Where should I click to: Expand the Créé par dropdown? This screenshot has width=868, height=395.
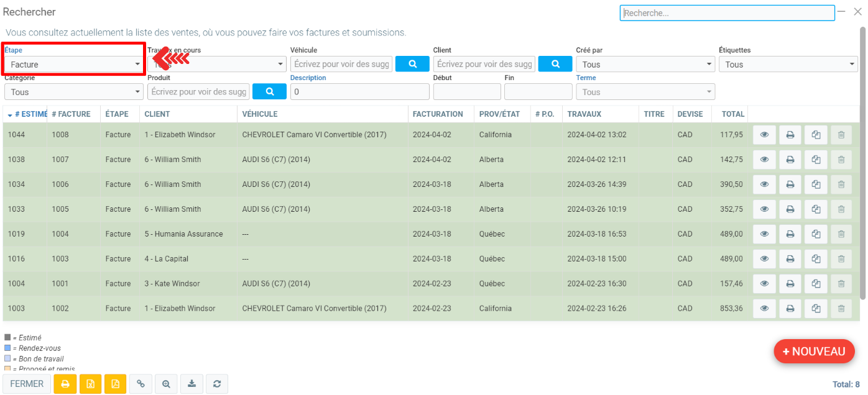tap(645, 65)
